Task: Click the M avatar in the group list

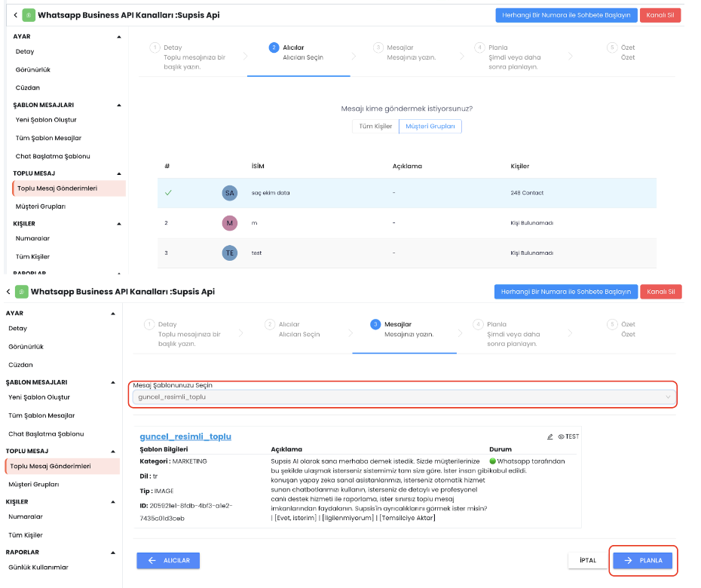Action: point(229,223)
